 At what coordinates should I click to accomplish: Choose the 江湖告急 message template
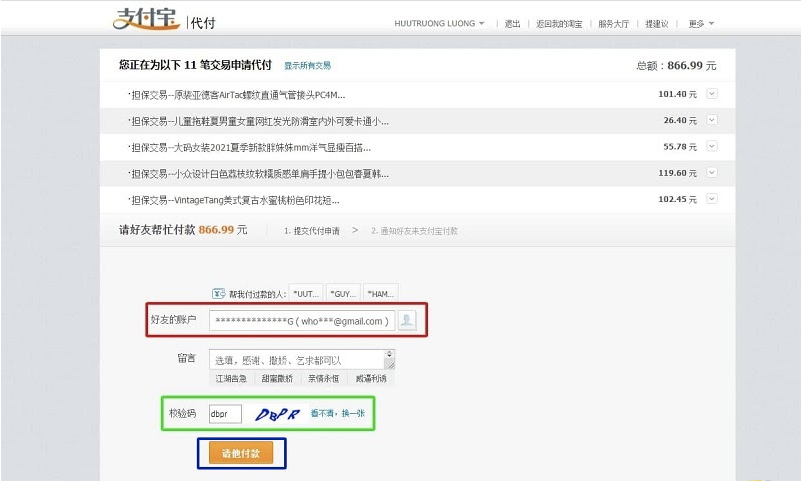[231, 379]
